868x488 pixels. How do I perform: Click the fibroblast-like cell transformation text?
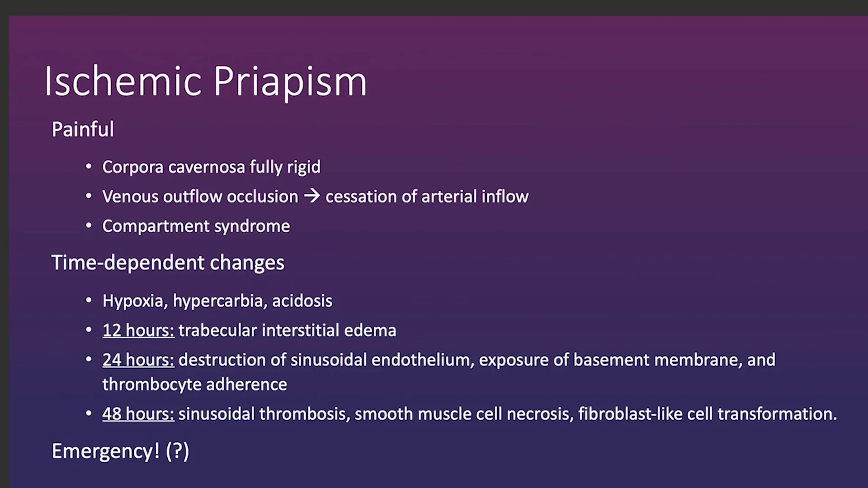pos(707,414)
